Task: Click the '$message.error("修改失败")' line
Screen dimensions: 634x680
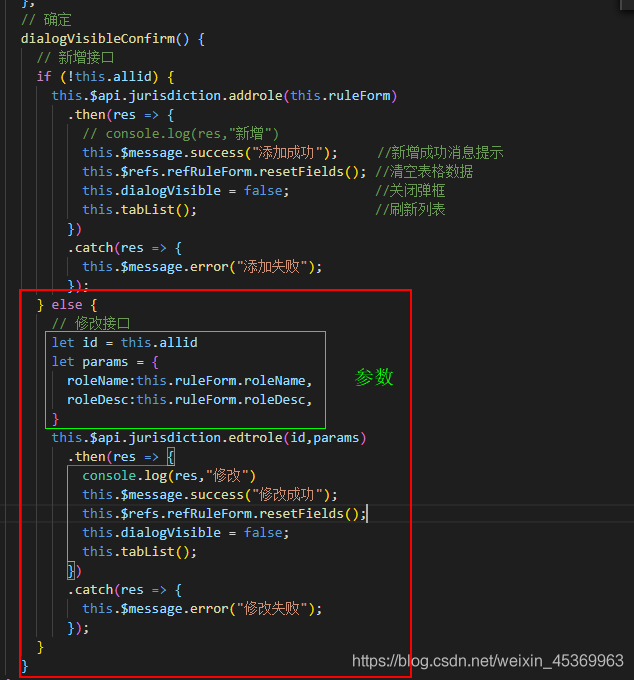Action: coord(202,609)
